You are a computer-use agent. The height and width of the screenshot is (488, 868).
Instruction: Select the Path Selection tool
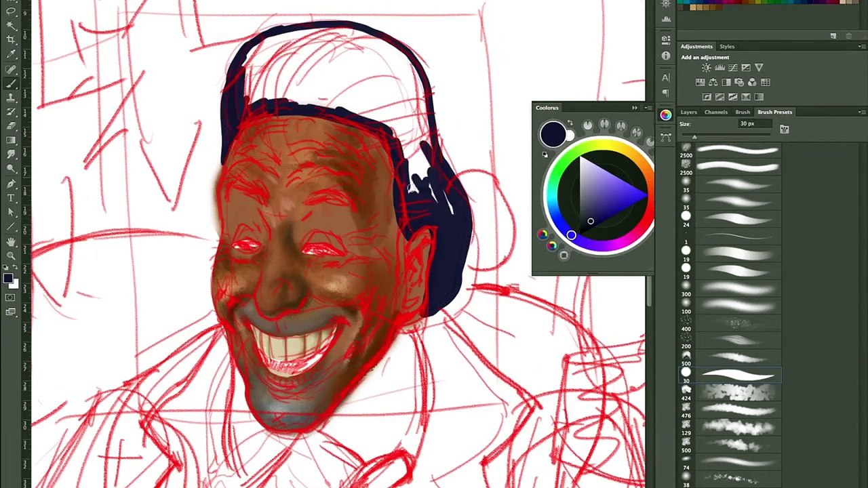click(x=11, y=212)
